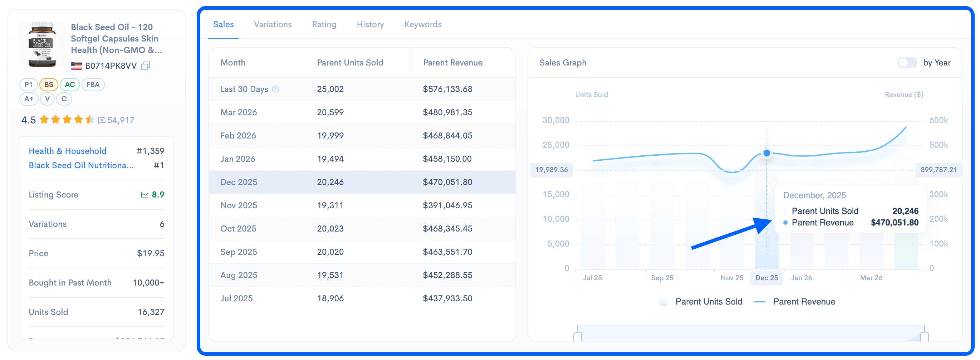Click the P1 badge icon
The width and height of the screenshot is (980, 360).
(x=29, y=84)
